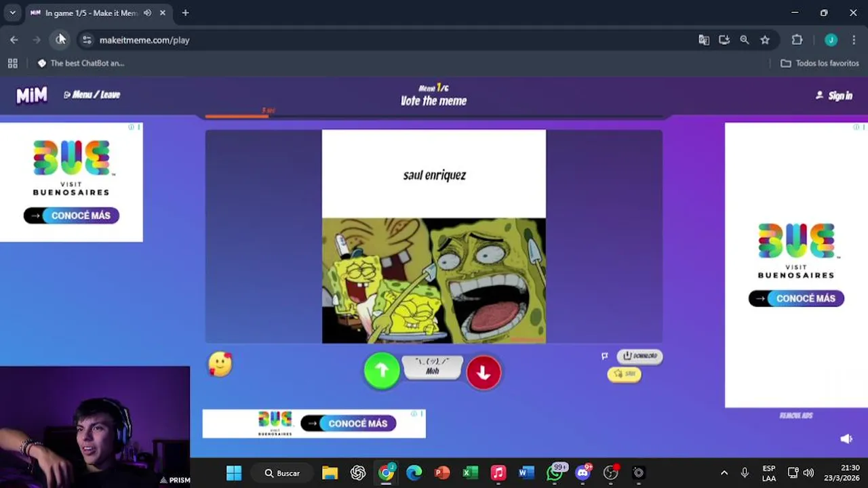Close the Make it Meme tab
Image resolution: width=868 pixels, height=488 pixels.
pos(163,13)
